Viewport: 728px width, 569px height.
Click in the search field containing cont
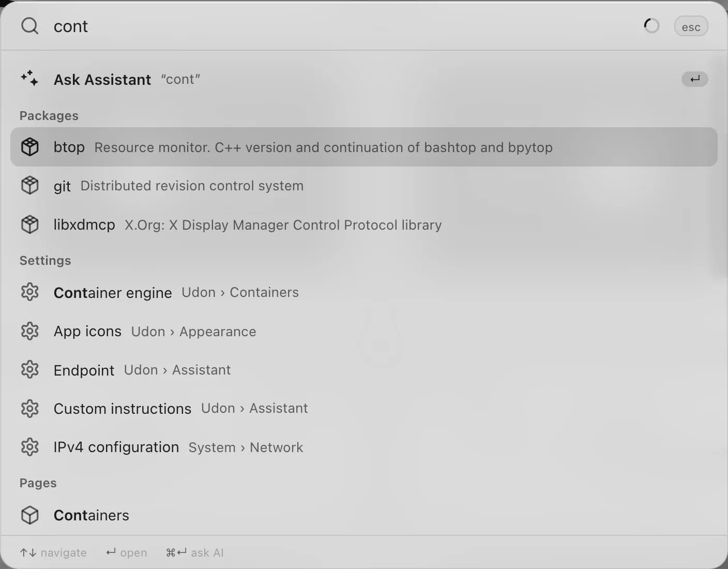coord(341,26)
